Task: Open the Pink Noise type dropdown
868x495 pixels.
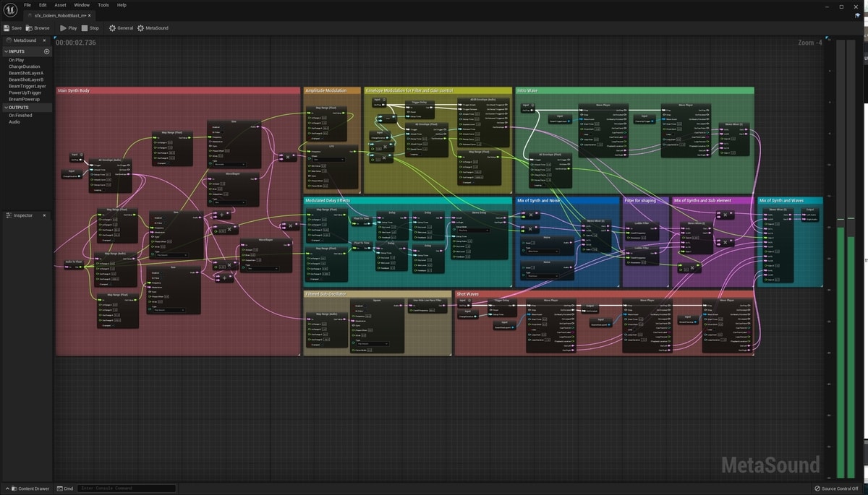Action: click(x=542, y=276)
